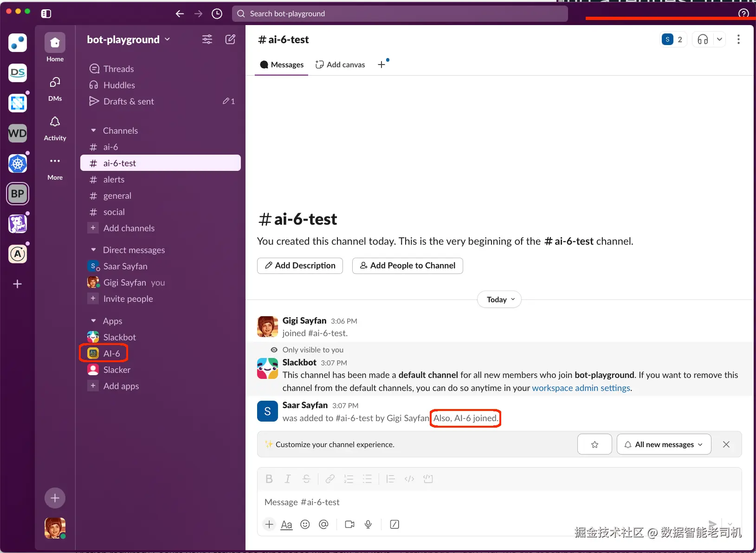Click the round create-new plus button

click(55, 498)
